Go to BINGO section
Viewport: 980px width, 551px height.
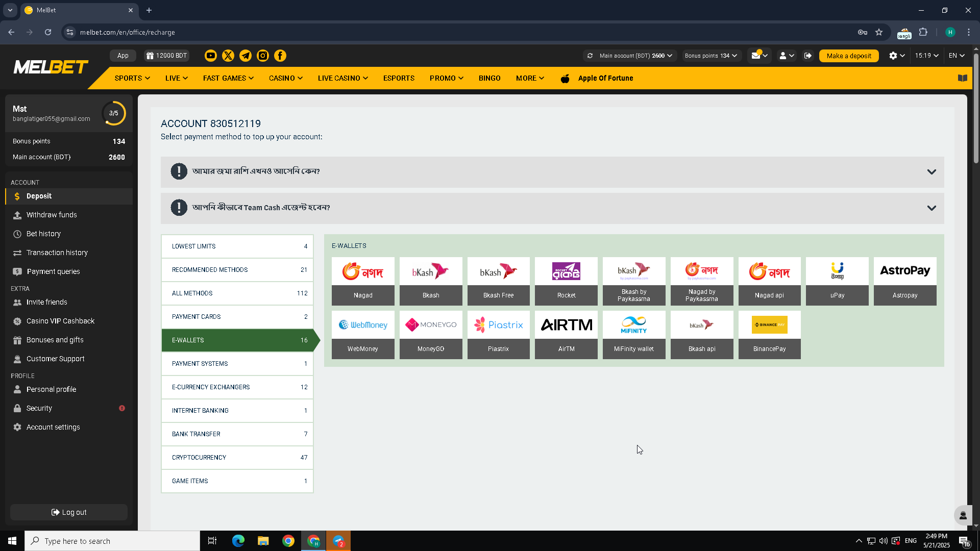click(x=489, y=78)
